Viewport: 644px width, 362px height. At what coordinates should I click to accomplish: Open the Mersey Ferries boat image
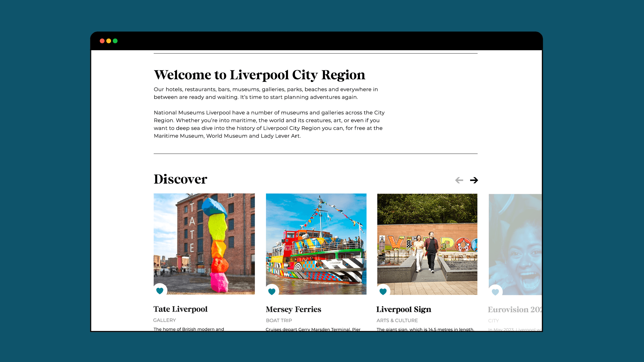[x=316, y=240]
